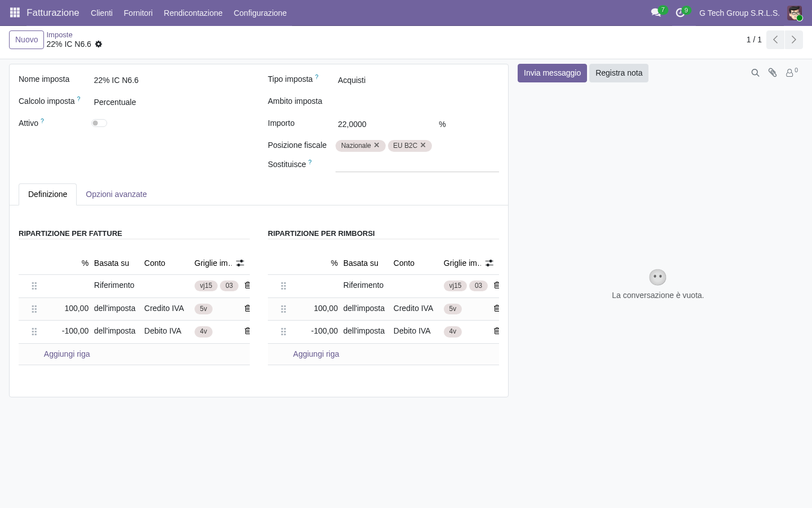Open the conversations chat icon
This screenshot has width=812, height=508.
point(656,12)
